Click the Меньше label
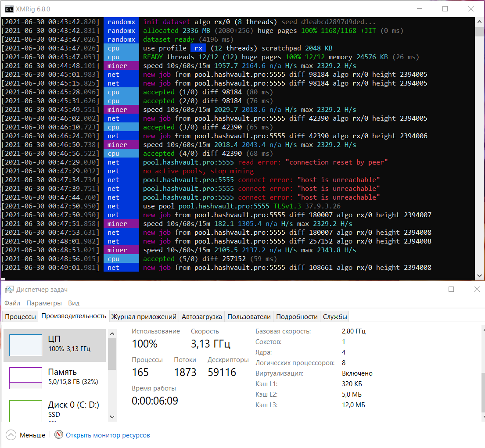 coord(32,435)
